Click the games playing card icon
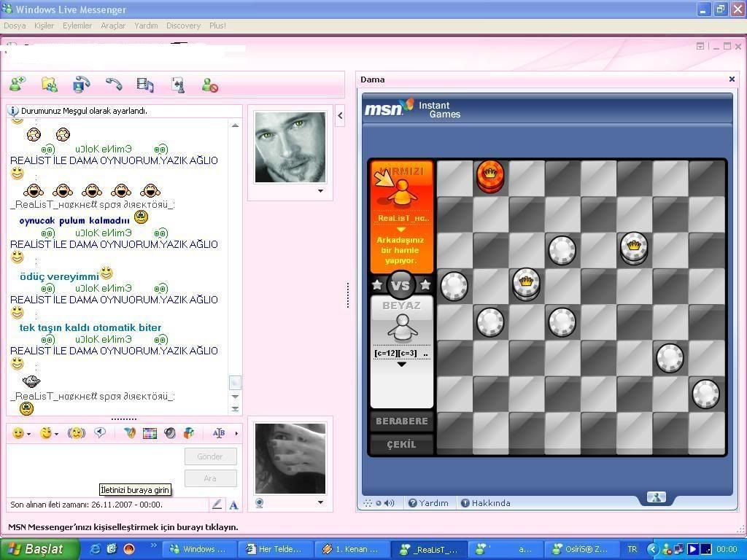This screenshot has width=747, height=560. click(x=178, y=85)
